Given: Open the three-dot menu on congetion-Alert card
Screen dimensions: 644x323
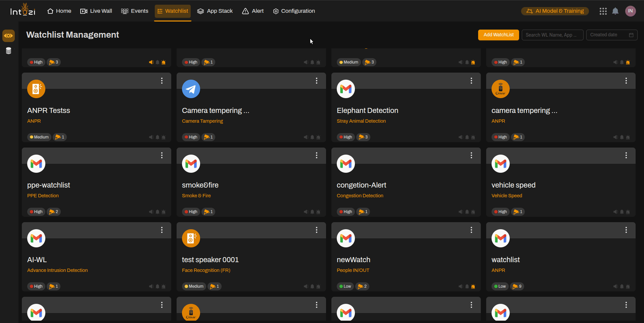Looking at the screenshot, I should pos(471,155).
